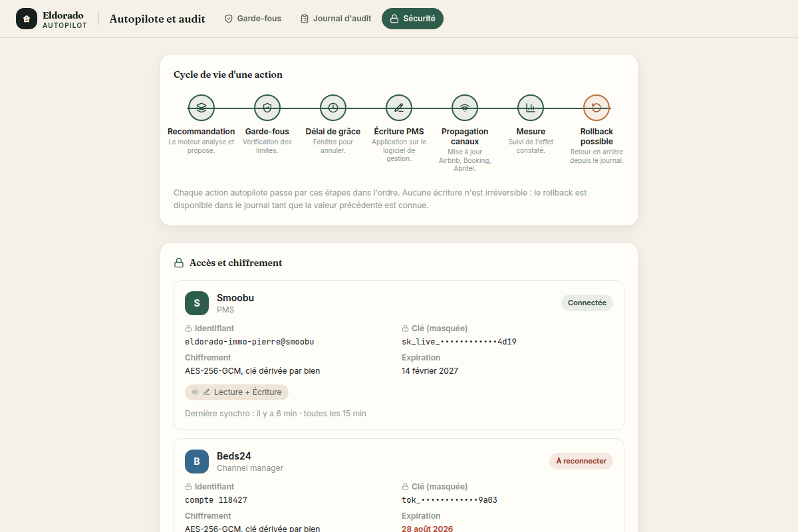Click the lock icon next to Beds24 Identifiant
798x532 pixels.
tap(188, 487)
